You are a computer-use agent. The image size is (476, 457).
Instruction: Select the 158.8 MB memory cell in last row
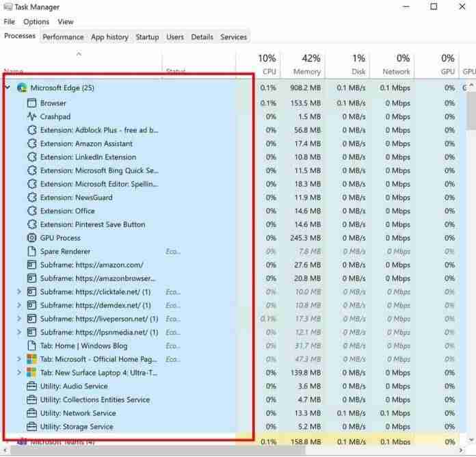coord(306,441)
